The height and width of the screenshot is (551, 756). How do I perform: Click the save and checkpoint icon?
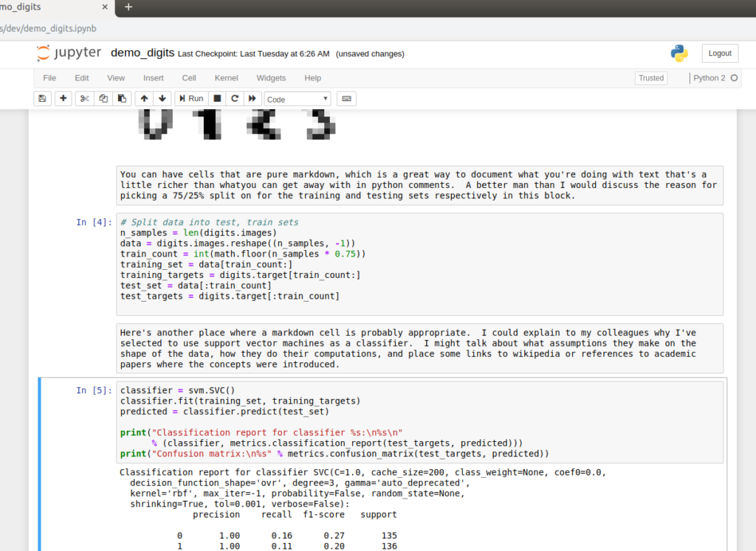(x=43, y=98)
